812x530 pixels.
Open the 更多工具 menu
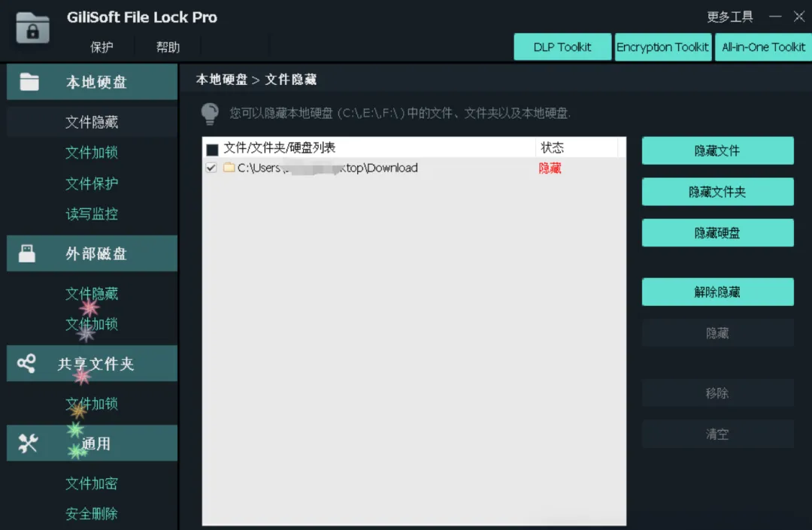[729, 17]
